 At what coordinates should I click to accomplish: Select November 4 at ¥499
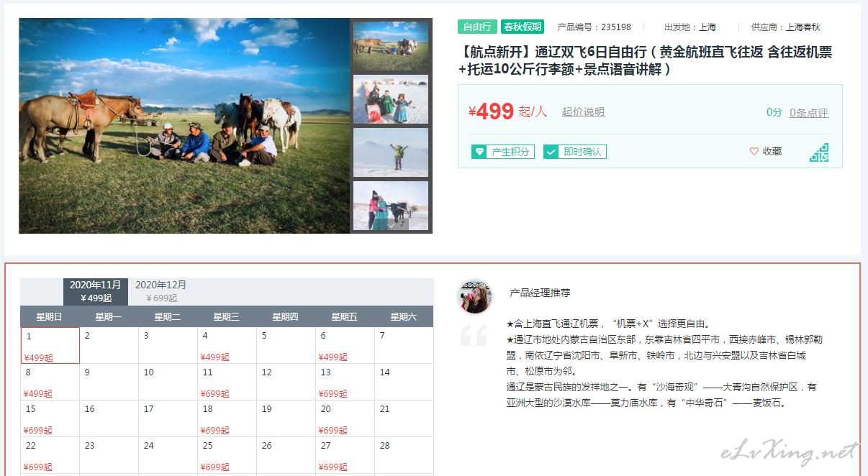tap(227, 346)
